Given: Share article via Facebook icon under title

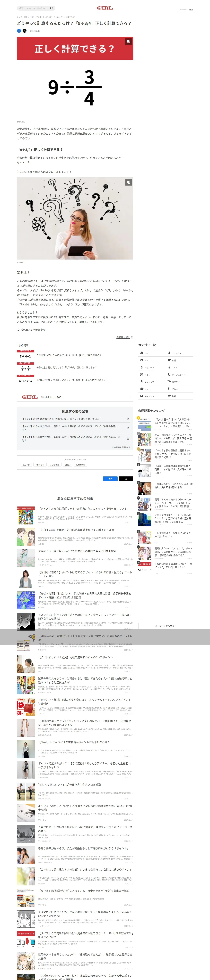Looking at the screenshot, I should 19,31.
